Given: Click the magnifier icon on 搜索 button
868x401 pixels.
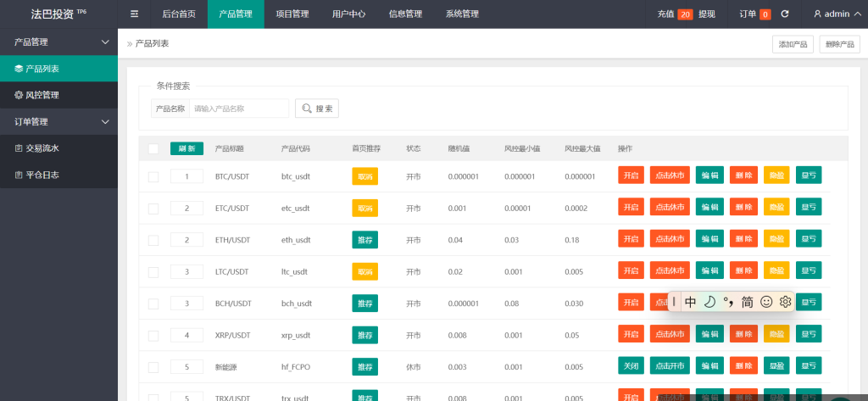Looking at the screenshot, I should (x=307, y=109).
